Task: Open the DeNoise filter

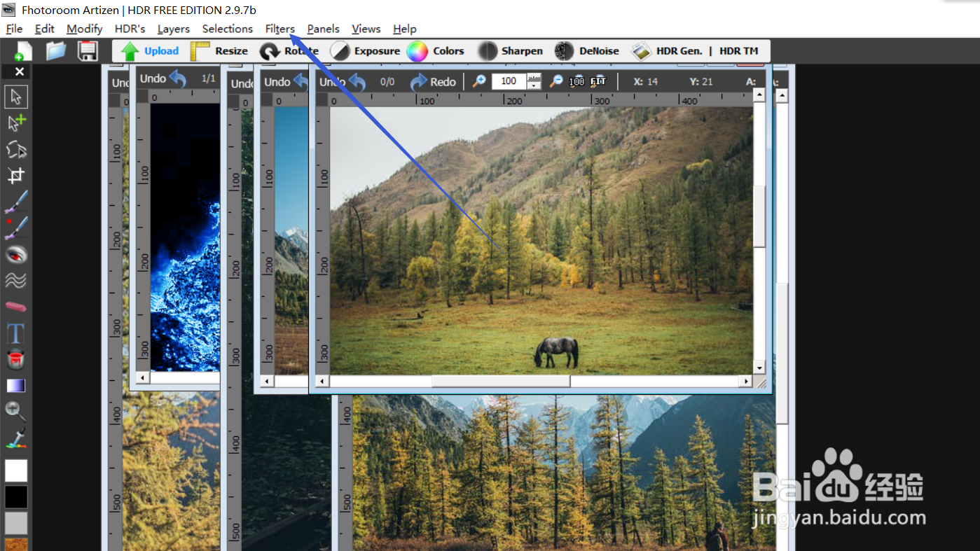Action: click(x=587, y=51)
